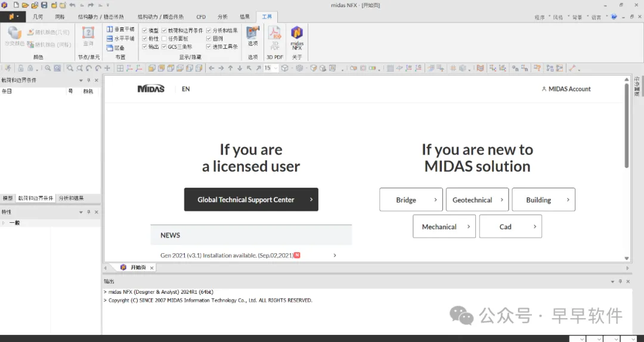Pin the 输出 output panel
Screen dimensions: 644x342
(620, 282)
